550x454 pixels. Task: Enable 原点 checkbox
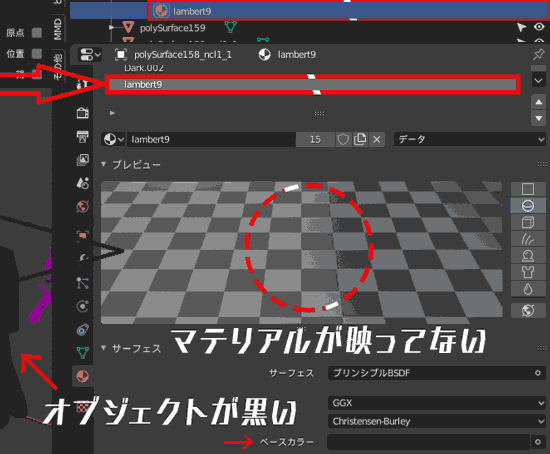[x=37, y=33]
